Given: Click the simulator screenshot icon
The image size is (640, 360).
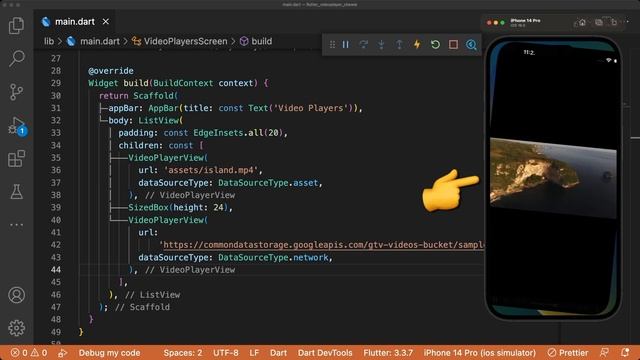Looking at the screenshot, I should coord(598,22).
